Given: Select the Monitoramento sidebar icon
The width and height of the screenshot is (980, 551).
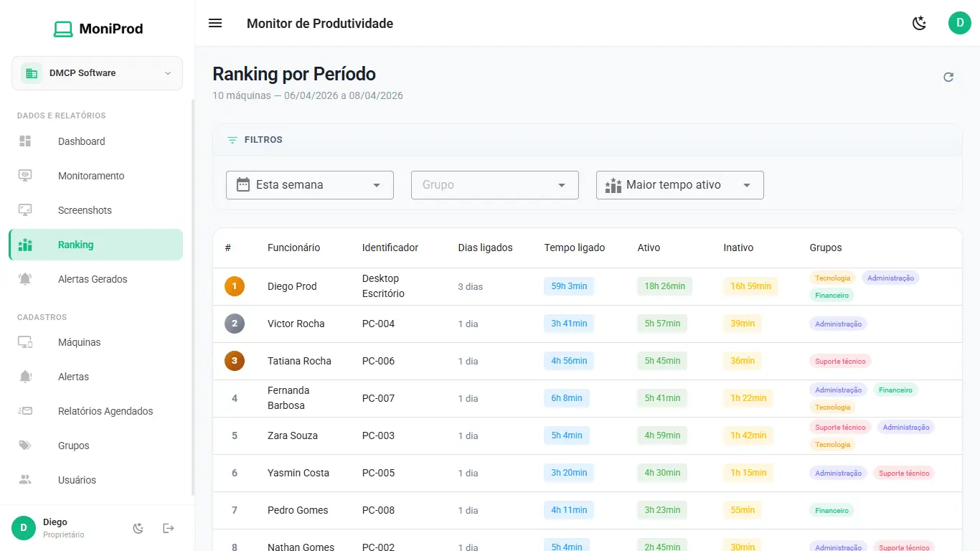Looking at the screenshot, I should [24, 175].
